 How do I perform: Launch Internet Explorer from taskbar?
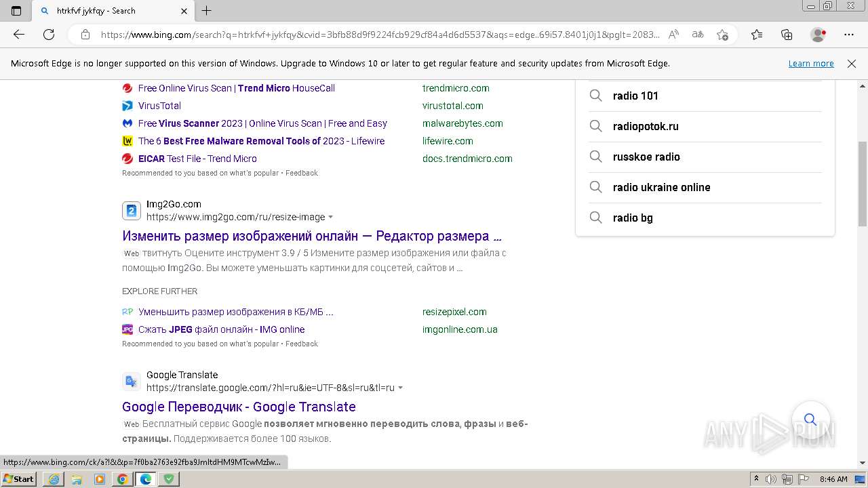pos(54,479)
